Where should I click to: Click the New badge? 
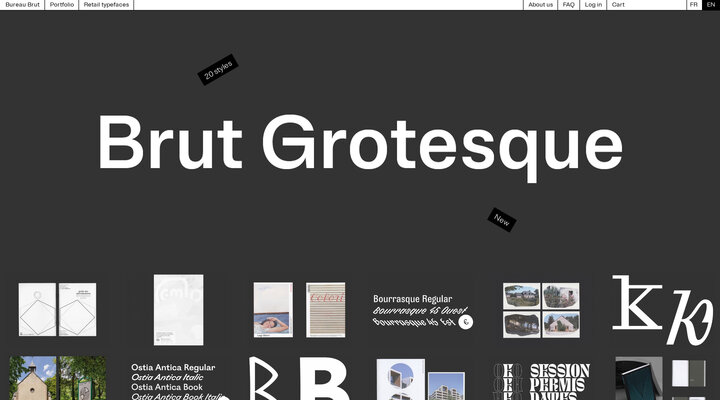[x=501, y=220]
